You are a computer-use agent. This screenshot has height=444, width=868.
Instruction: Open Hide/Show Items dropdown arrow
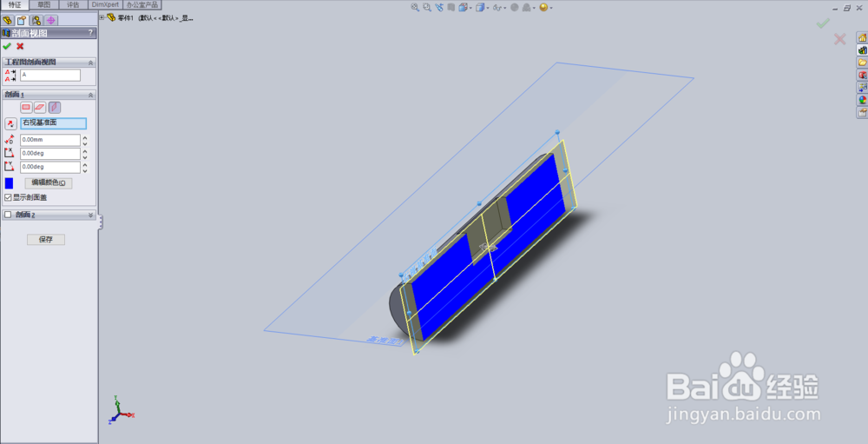pyautogui.click(x=505, y=8)
